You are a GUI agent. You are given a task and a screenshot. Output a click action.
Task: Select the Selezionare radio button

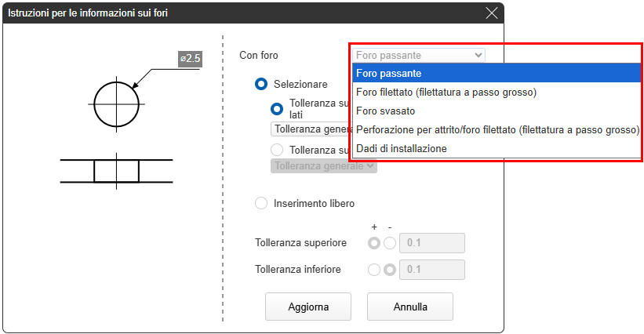click(x=261, y=84)
